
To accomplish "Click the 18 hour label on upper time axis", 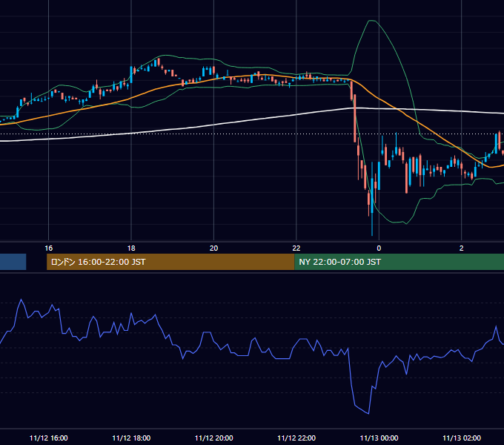I will (x=131, y=248).
